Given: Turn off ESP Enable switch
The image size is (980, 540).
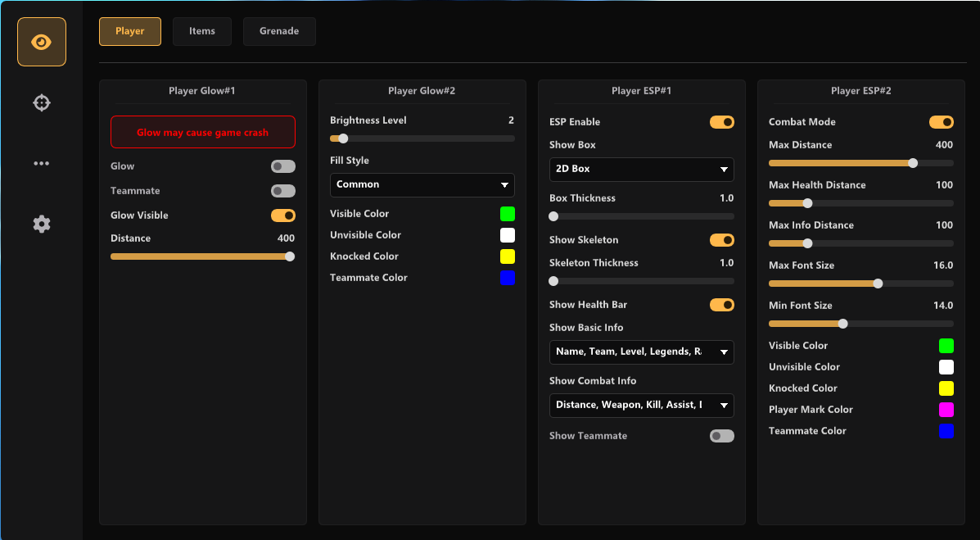Looking at the screenshot, I should pyautogui.click(x=722, y=122).
